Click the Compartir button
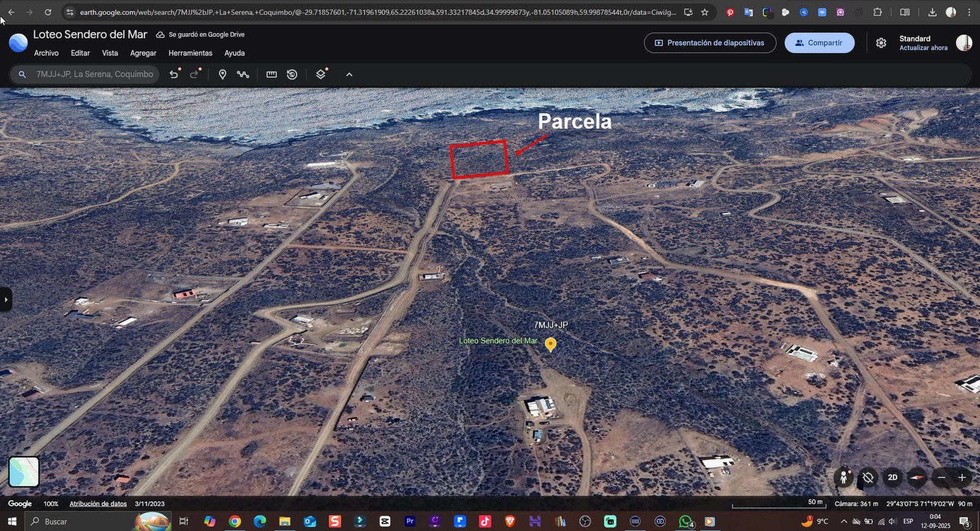This screenshot has width=980, height=531. coord(819,43)
